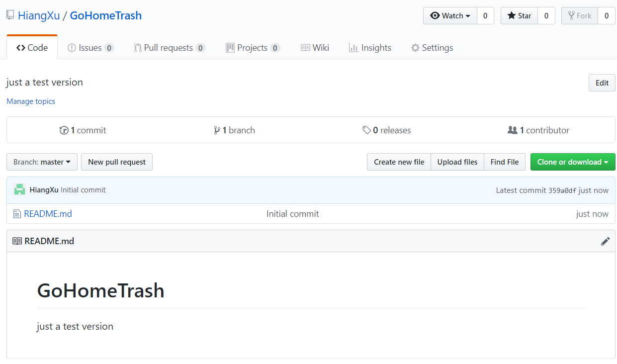Open the Clone or download dropdown

pos(573,162)
